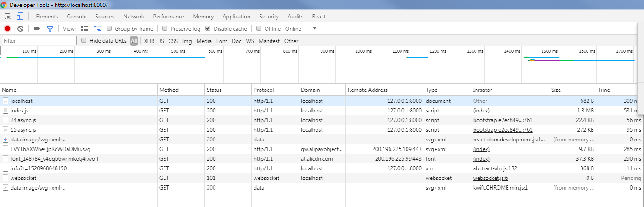
Task: Select the Network tab
Action: click(x=134, y=17)
